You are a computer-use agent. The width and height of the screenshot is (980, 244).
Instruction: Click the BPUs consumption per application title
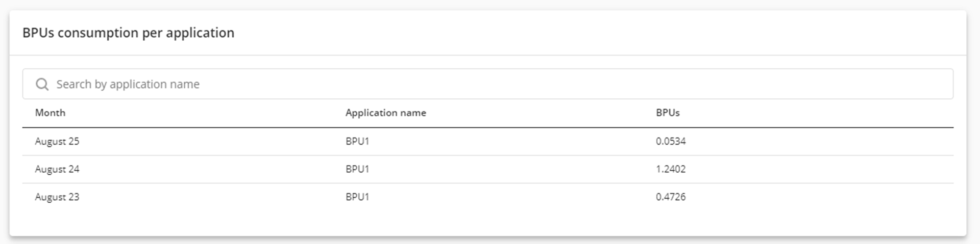point(128,33)
